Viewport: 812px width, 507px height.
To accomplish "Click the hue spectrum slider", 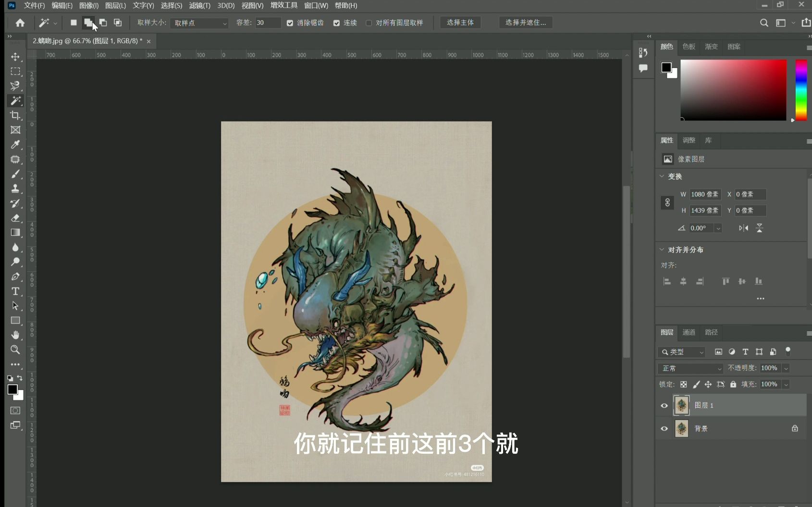I will [x=801, y=90].
